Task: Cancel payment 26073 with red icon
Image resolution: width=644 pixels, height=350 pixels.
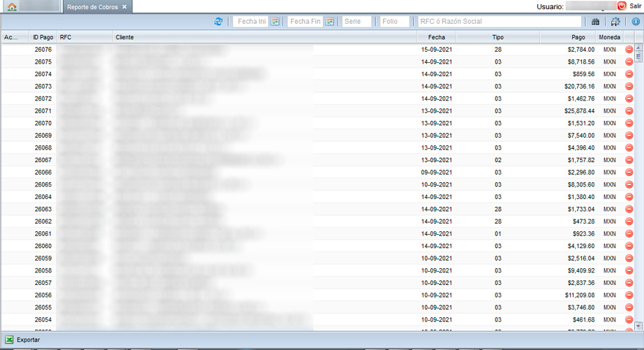Action: pos(629,87)
